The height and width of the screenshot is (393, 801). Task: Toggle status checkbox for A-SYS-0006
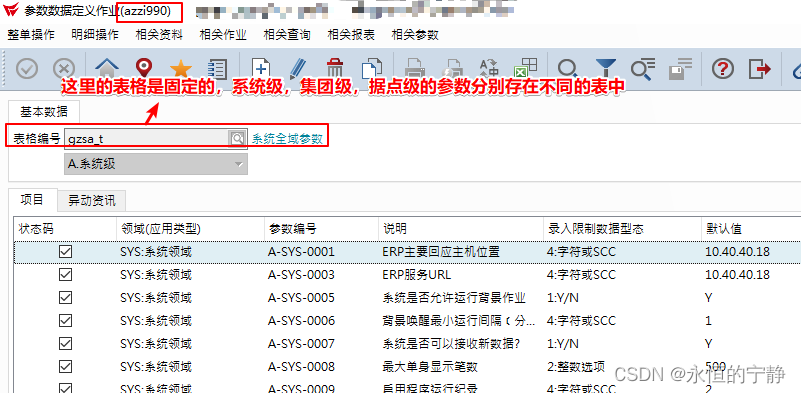point(65,321)
